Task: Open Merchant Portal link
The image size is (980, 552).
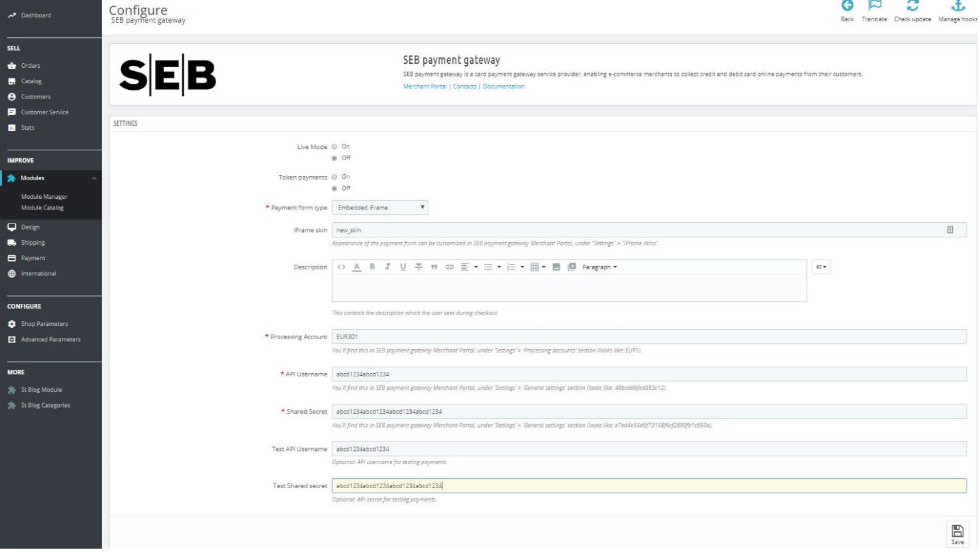Action: [x=424, y=86]
